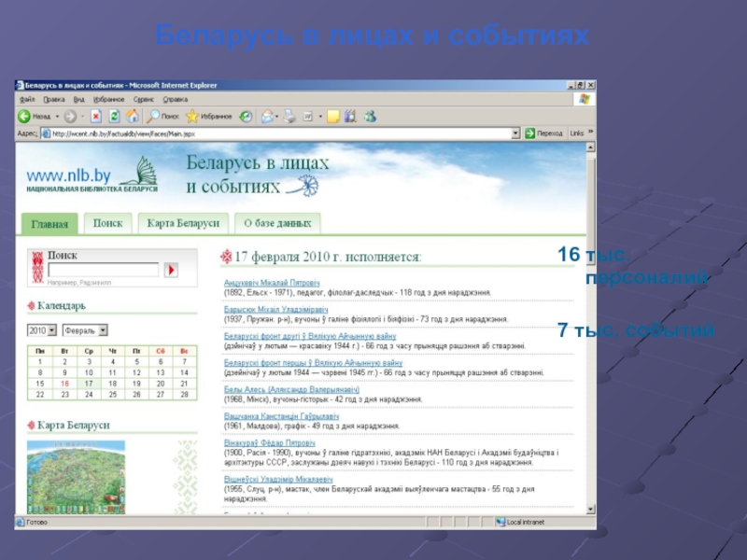This screenshot has width=747, height=560.
Task: Open the Избранное menu
Action: point(108,100)
